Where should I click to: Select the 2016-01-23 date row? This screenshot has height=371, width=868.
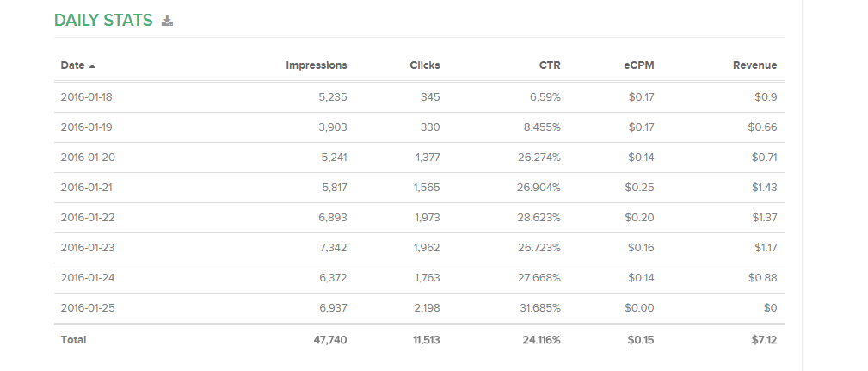click(86, 248)
